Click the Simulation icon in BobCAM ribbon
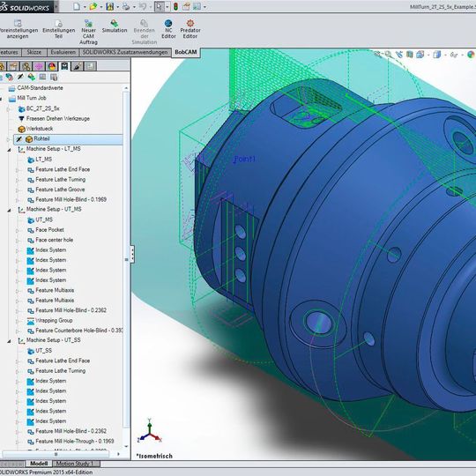 [x=115, y=26]
